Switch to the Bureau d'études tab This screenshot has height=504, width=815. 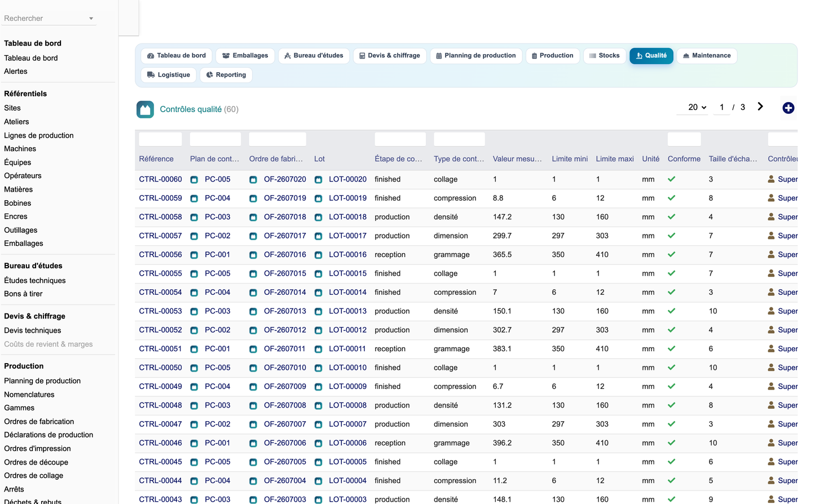click(314, 56)
